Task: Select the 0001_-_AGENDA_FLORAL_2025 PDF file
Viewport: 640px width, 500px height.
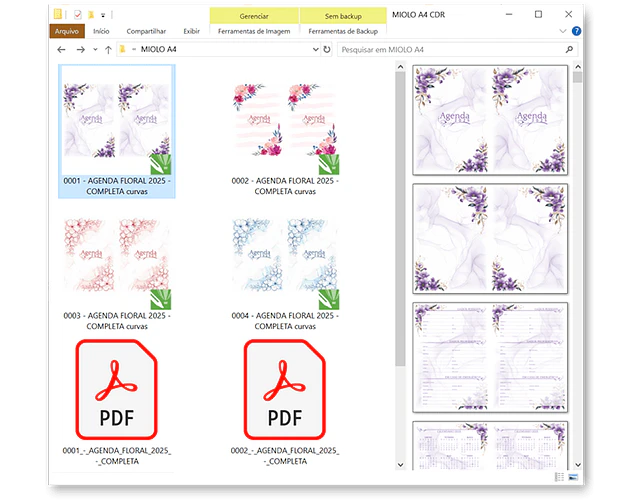Action: (116, 391)
